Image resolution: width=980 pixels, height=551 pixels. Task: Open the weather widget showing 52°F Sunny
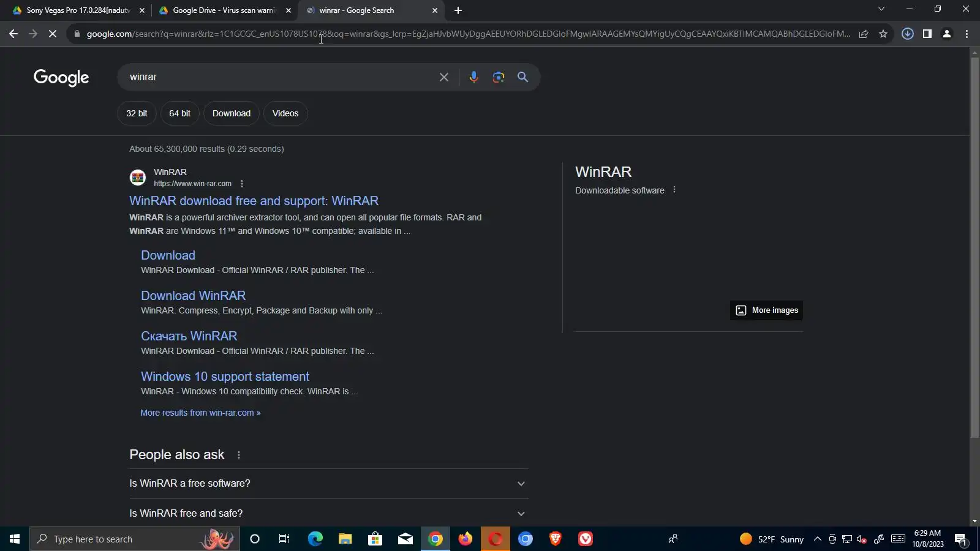click(x=772, y=539)
